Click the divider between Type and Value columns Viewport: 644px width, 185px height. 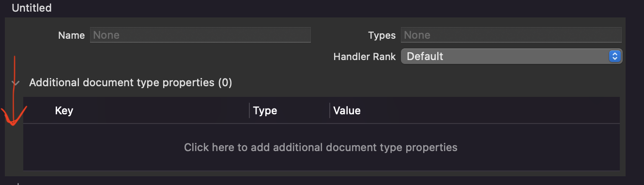(x=330, y=110)
